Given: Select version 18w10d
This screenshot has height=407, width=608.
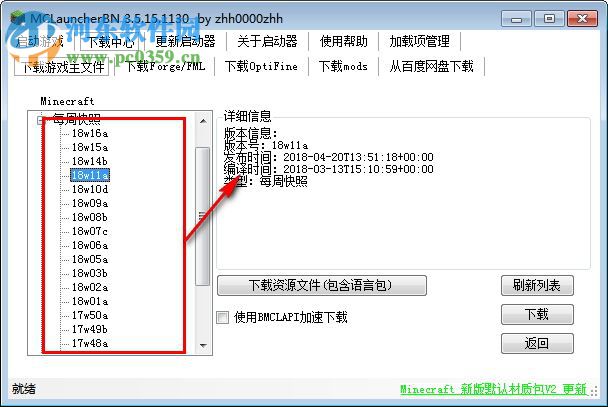Looking at the screenshot, I should tap(90, 189).
